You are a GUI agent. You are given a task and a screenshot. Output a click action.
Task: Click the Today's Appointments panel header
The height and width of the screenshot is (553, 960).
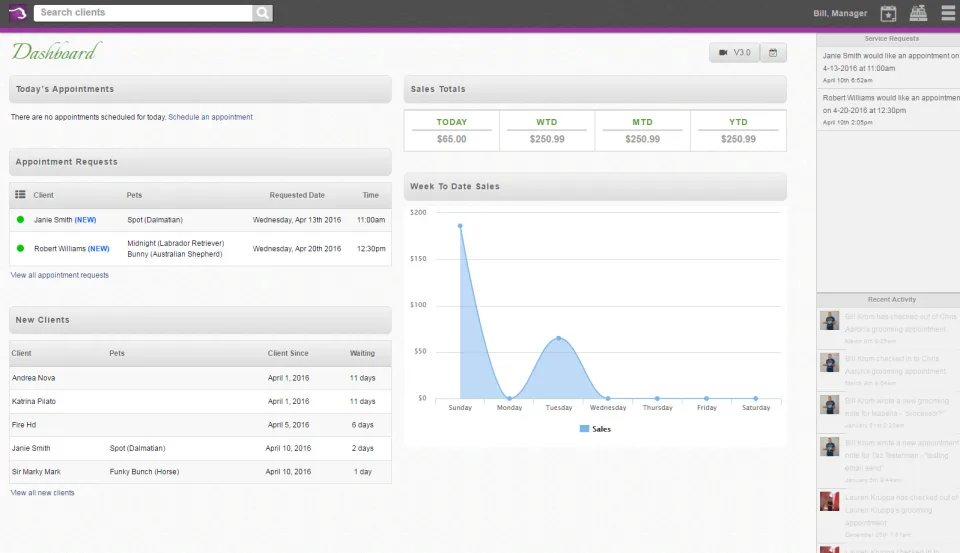200,89
